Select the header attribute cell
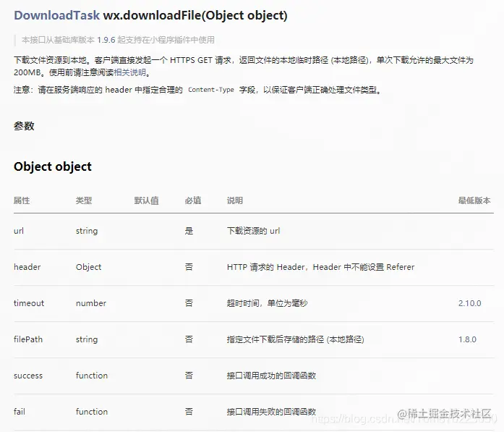This screenshot has width=504, height=432. (x=27, y=267)
